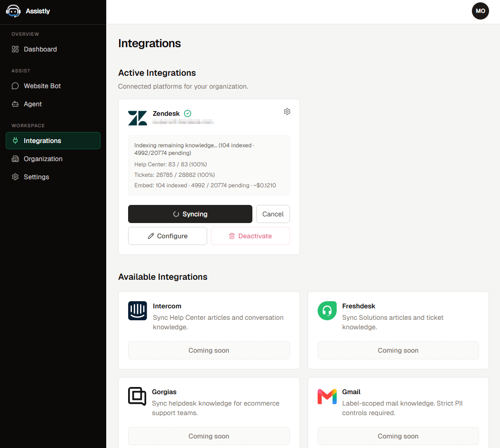Click the 'Active Integrations' heading
The height and width of the screenshot is (448, 500).
point(157,73)
